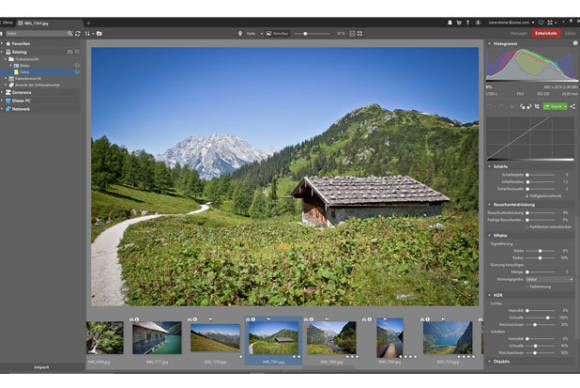Click the shopping cart icon in title bar
The width and height of the screenshot is (580, 388).
[459, 23]
